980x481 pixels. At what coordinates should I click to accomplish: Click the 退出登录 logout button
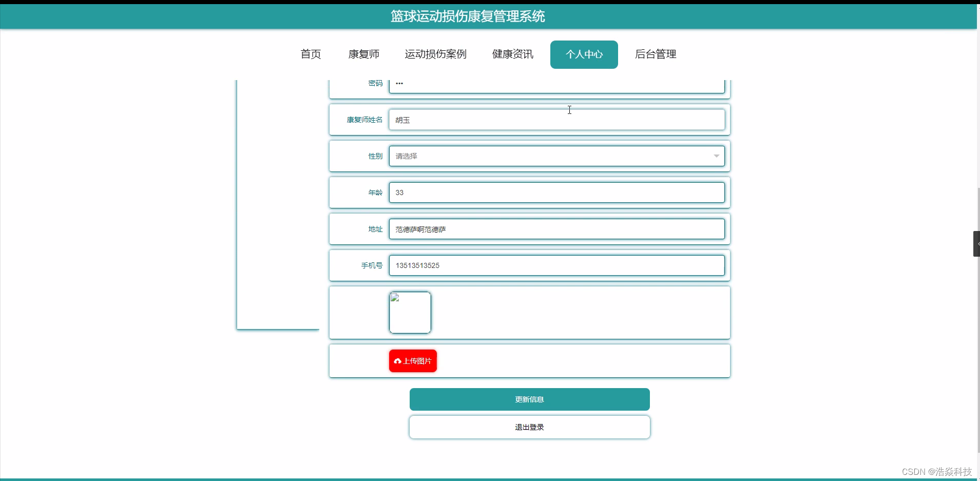coord(529,427)
